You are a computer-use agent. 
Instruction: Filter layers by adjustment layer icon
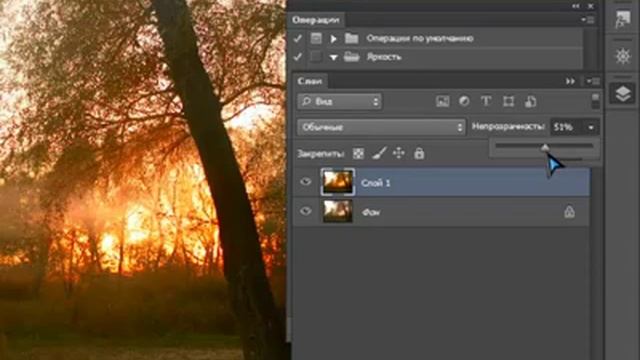[464, 101]
